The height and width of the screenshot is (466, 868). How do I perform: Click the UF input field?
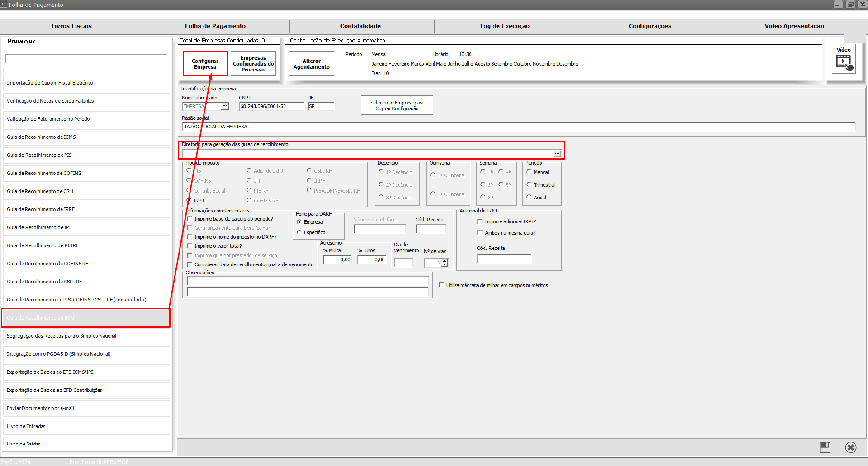point(321,106)
